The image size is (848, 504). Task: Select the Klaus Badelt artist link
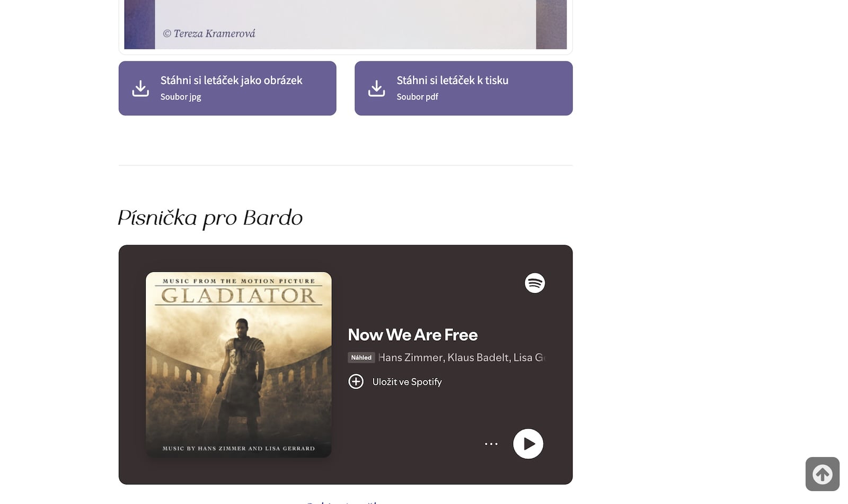pos(478,358)
